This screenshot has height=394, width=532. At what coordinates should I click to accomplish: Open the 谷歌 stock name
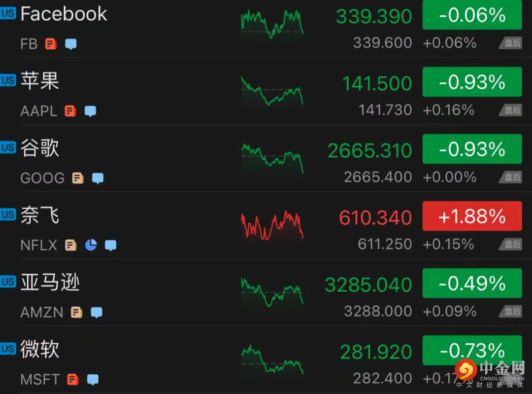pyautogui.click(x=40, y=148)
